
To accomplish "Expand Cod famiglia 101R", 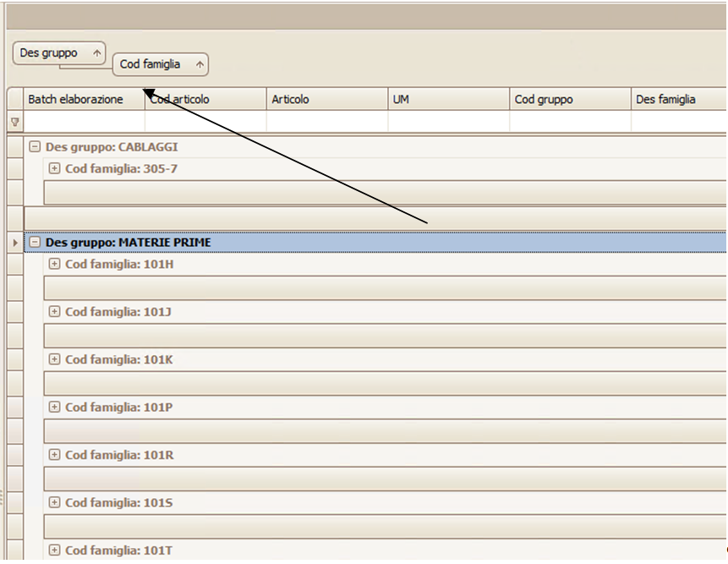I will pyautogui.click(x=55, y=455).
